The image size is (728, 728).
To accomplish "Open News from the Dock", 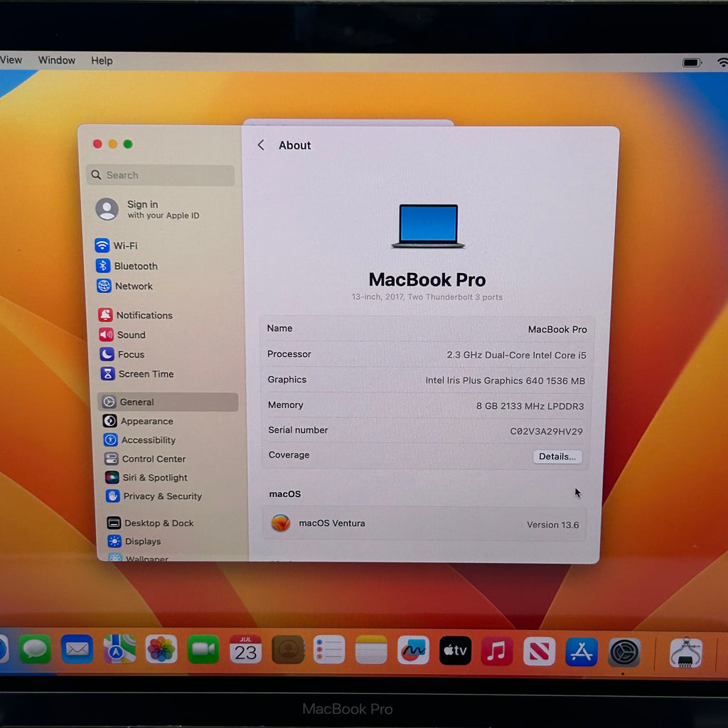I will 539,651.
